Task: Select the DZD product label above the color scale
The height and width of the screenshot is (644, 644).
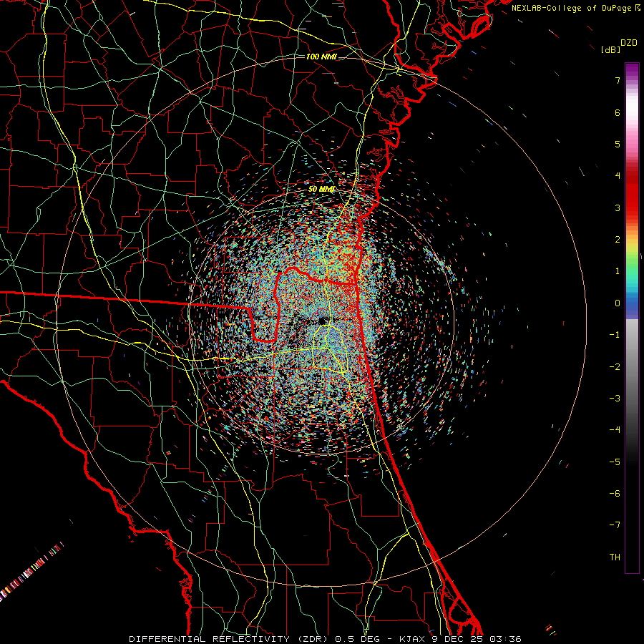Action: (x=629, y=43)
